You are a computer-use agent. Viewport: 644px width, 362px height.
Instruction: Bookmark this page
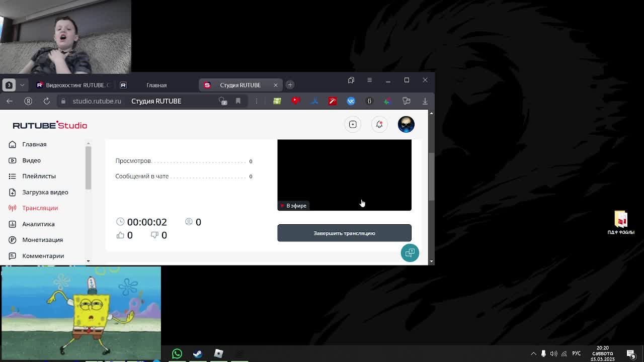coord(238,101)
